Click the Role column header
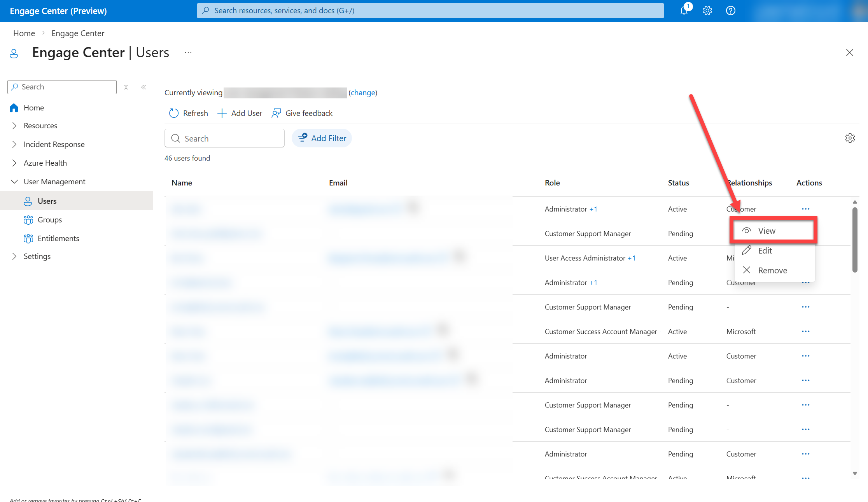 [x=552, y=183]
